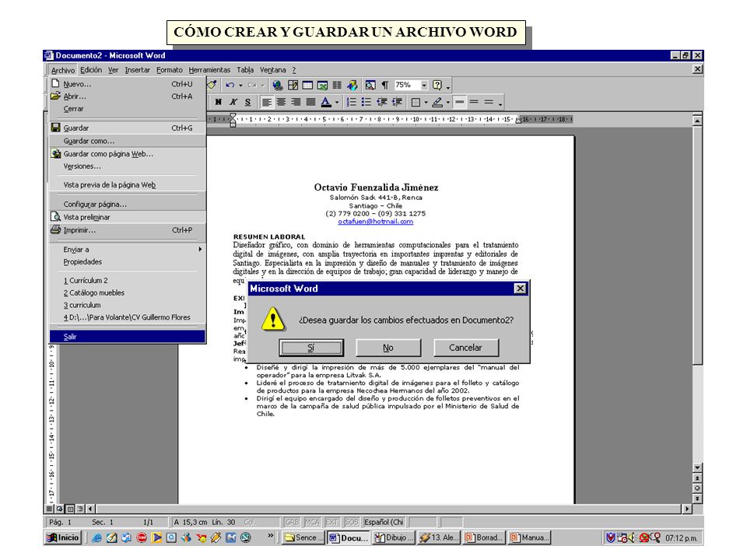Open the Formato menu
747x560 pixels.
170,70
